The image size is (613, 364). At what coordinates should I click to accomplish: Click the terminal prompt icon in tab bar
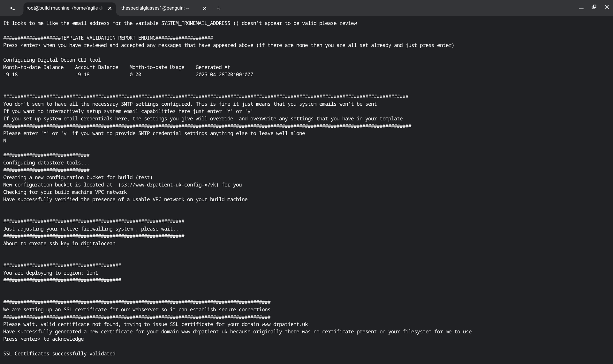[x=12, y=8]
